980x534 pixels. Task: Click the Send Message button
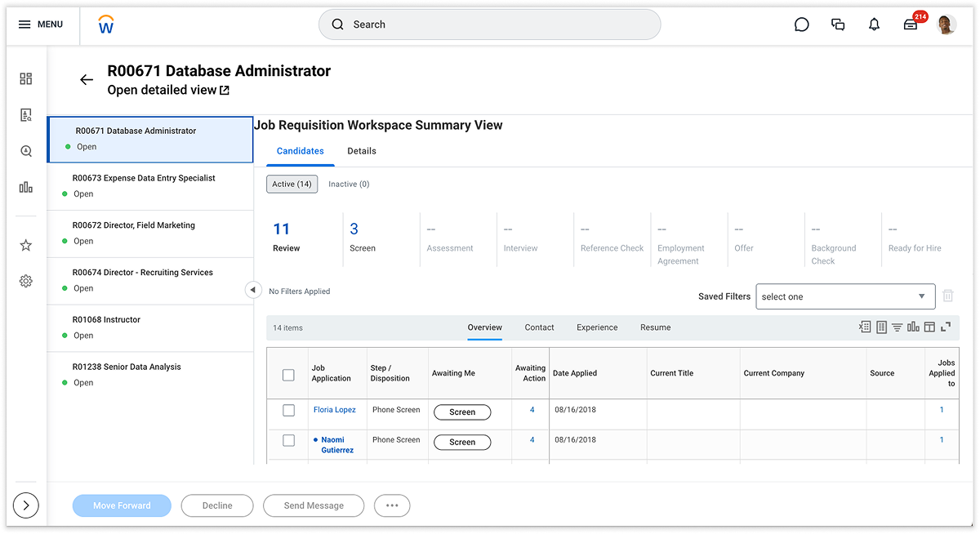coord(314,505)
